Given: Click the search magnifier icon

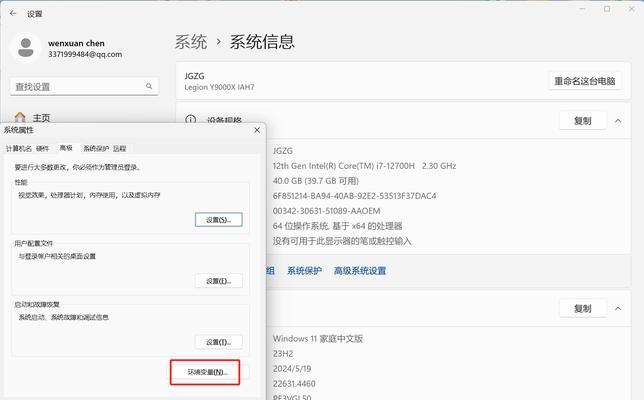Looking at the screenshot, I should (x=150, y=87).
